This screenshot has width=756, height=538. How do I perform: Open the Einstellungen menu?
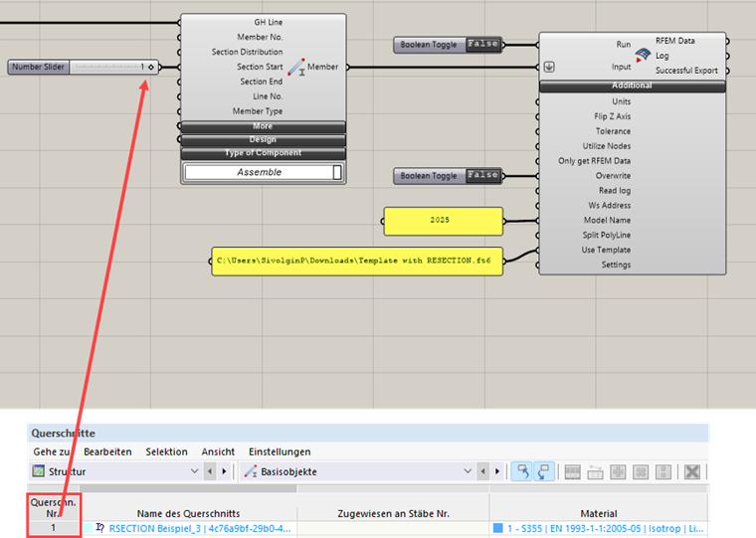(x=280, y=451)
